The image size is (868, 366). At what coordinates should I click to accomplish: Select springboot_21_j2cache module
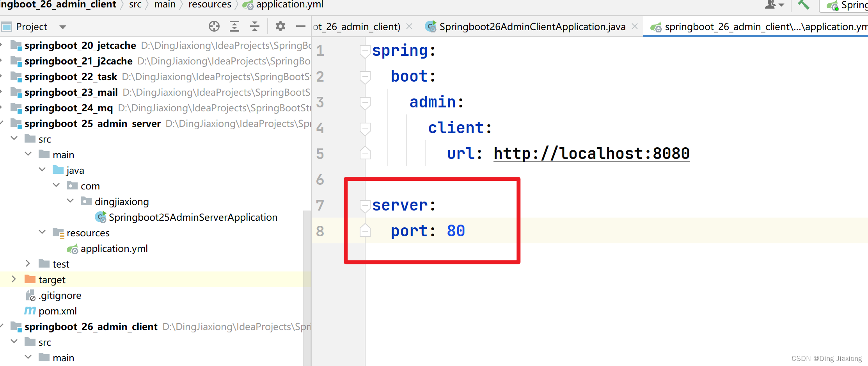tap(78, 61)
